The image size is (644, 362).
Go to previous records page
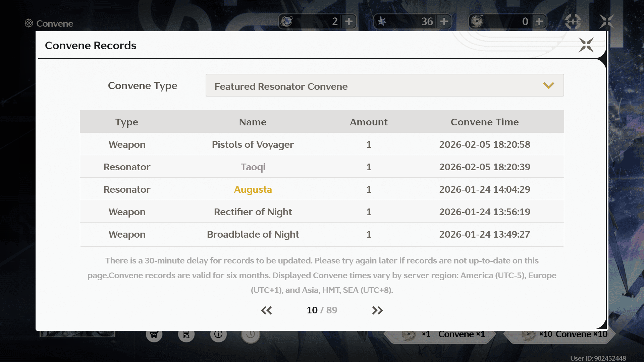pyautogui.click(x=266, y=310)
